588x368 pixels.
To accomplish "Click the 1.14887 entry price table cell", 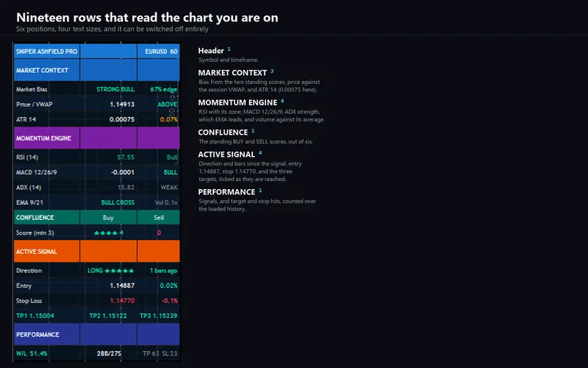I will [x=122, y=286].
